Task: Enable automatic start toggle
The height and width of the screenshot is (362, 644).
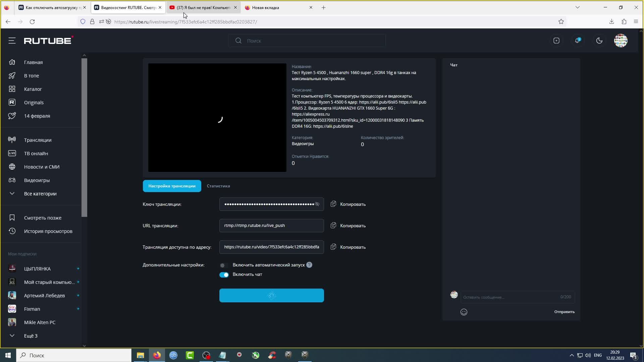Action: point(224,265)
